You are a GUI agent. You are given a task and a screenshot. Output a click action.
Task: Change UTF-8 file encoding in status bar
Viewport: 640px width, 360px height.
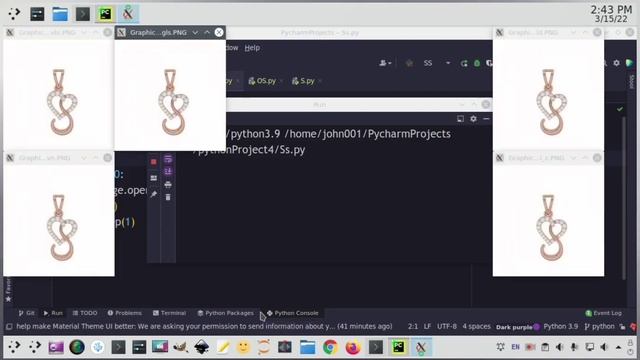click(447, 327)
